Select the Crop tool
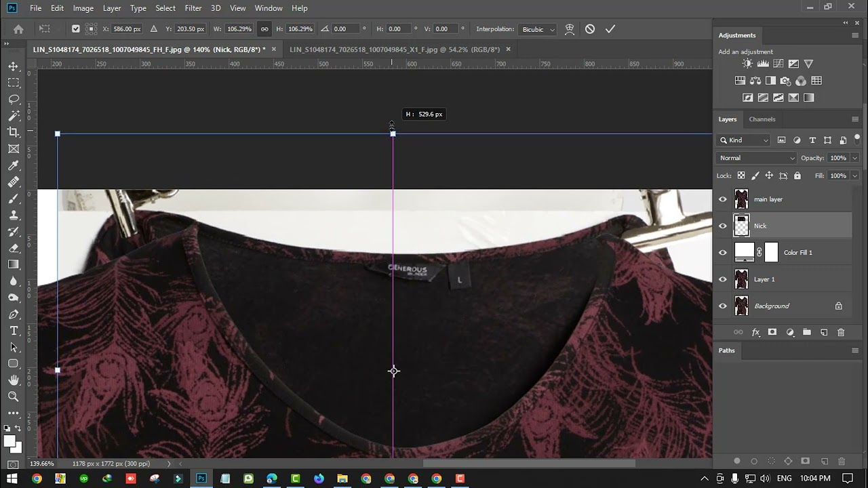 coord(14,132)
